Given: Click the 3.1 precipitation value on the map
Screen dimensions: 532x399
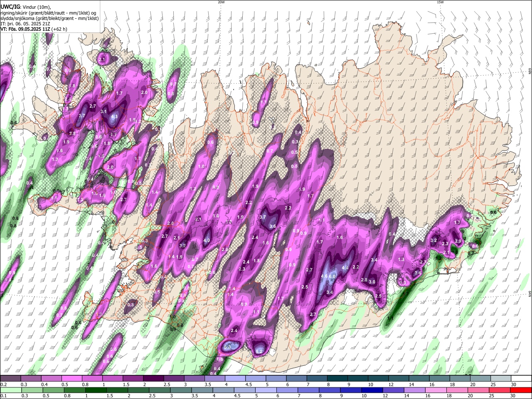Looking at the screenshot, I should point(103,112).
